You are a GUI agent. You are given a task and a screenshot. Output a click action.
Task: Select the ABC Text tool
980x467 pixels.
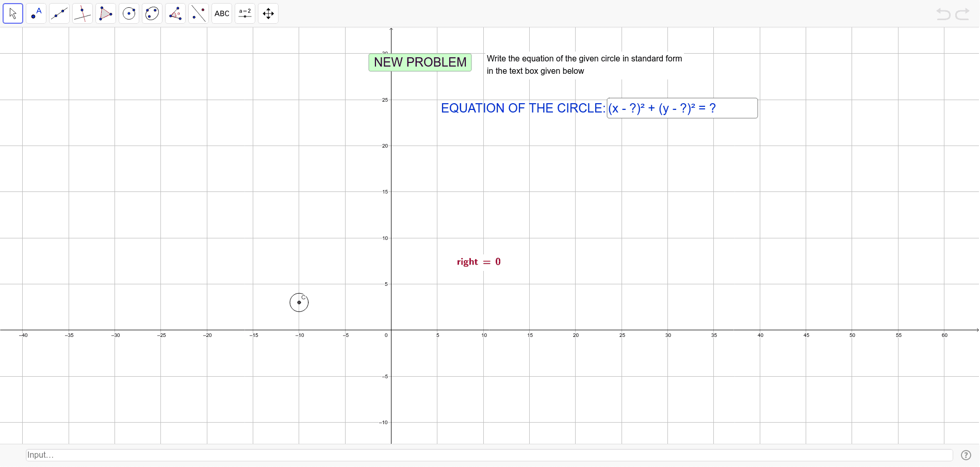221,13
